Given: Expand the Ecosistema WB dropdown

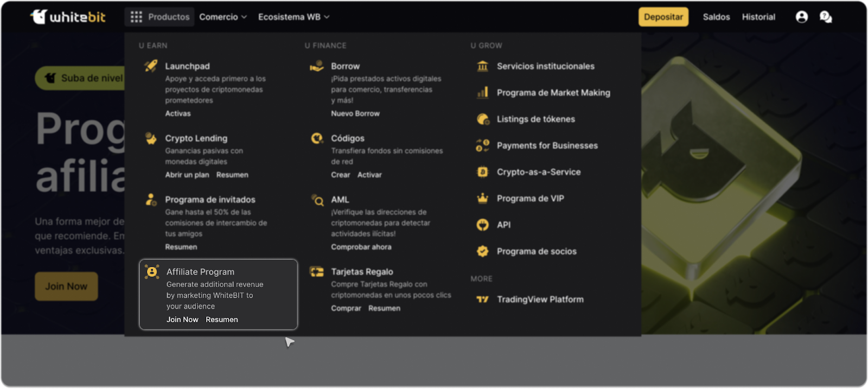Looking at the screenshot, I should click(293, 17).
